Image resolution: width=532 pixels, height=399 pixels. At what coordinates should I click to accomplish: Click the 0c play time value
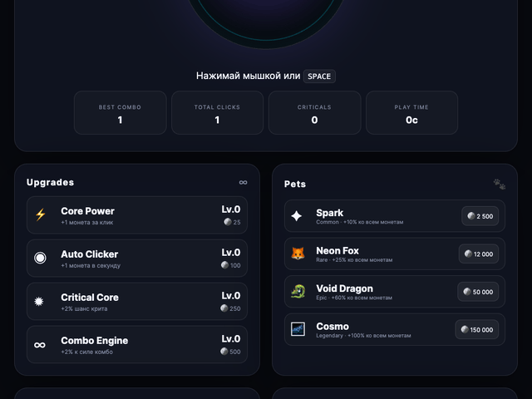click(411, 120)
